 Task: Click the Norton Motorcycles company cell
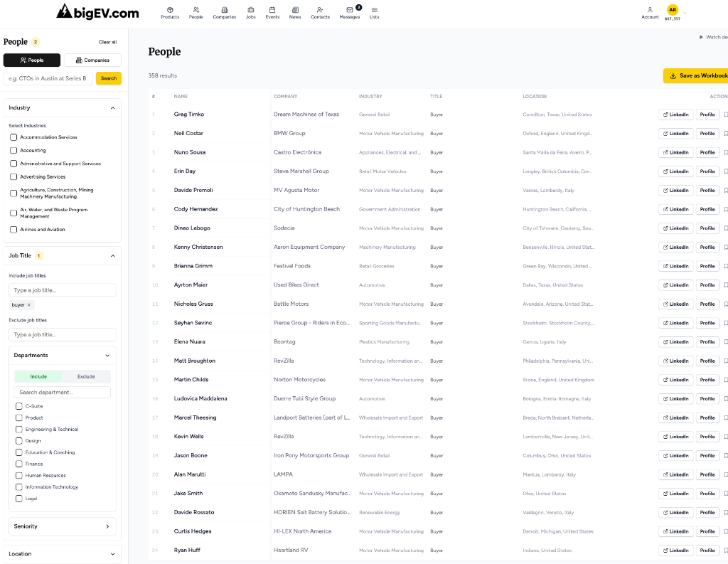point(299,380)
